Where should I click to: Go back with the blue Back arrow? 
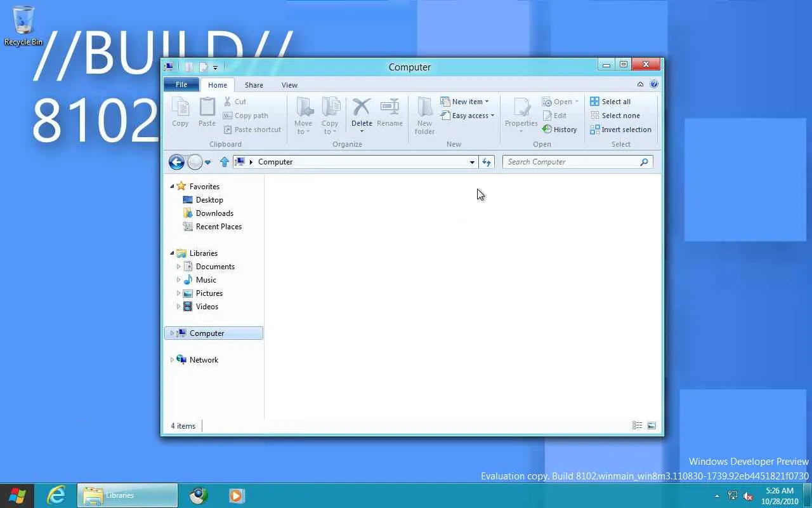(176, 162)
